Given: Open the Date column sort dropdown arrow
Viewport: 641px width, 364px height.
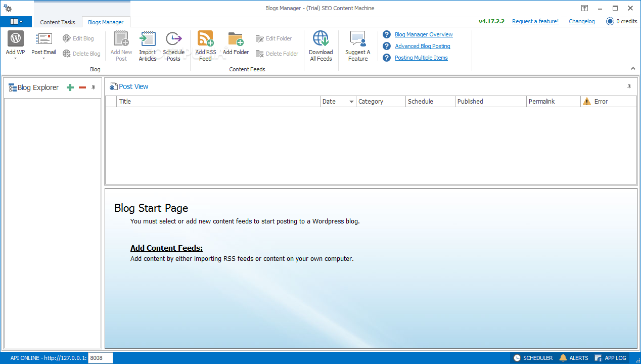Looking at the screenshot, I should point(351,102).
